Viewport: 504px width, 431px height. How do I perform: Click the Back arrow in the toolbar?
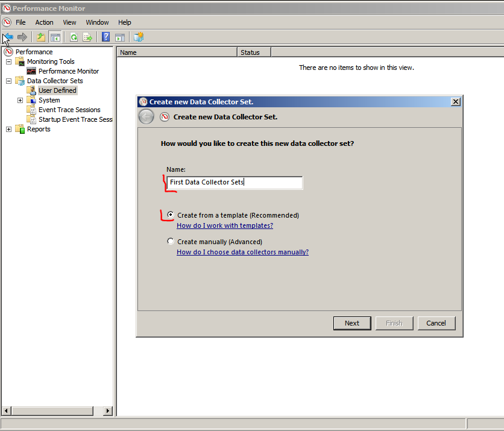tap(8, 37)
